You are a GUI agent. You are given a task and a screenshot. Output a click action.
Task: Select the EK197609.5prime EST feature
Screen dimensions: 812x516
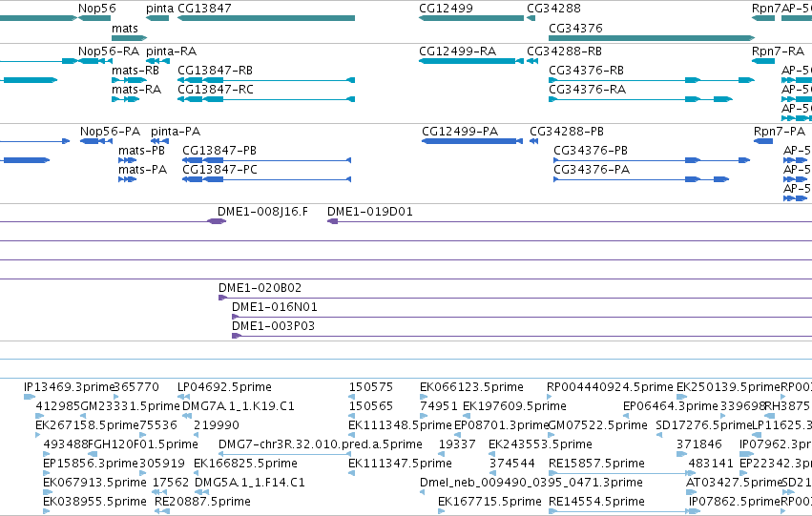[466, 416]
